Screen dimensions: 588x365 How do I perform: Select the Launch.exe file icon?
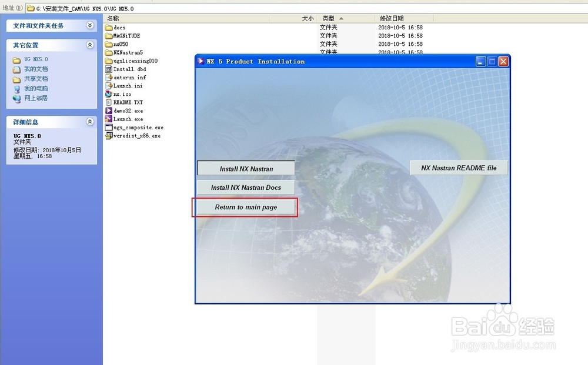pyautogui.click(x=109, y=119)
